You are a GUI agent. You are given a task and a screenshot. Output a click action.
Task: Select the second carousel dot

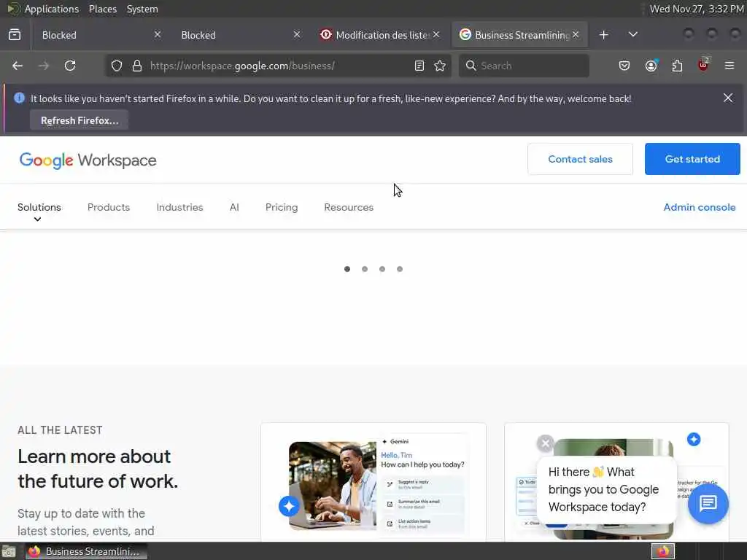tap(365, 269)
